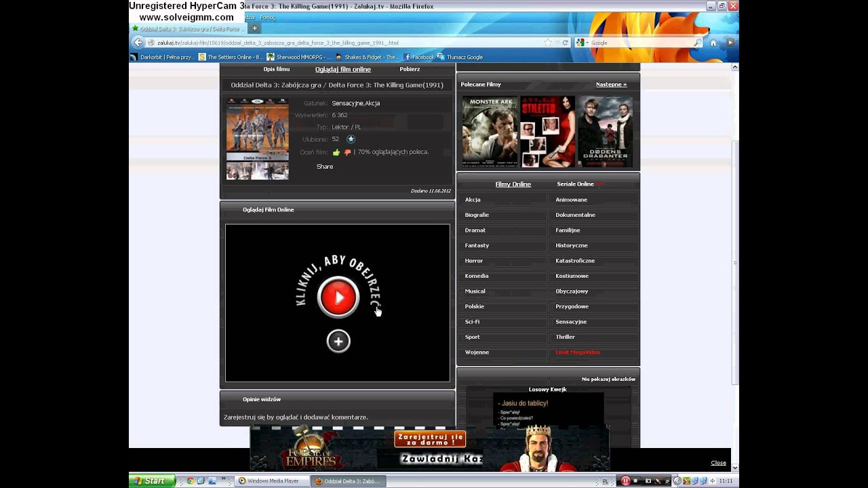Image resolution: width=868 pixels, height=488 pixels.
Task: Select the Seriale Online tab
Action: click(x=575, y=184)
